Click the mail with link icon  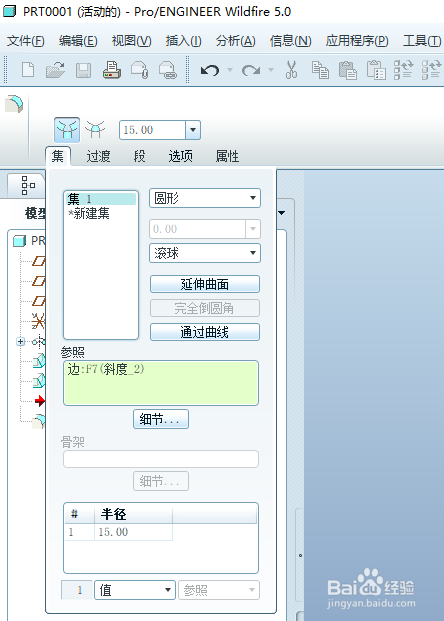(168, 70)
